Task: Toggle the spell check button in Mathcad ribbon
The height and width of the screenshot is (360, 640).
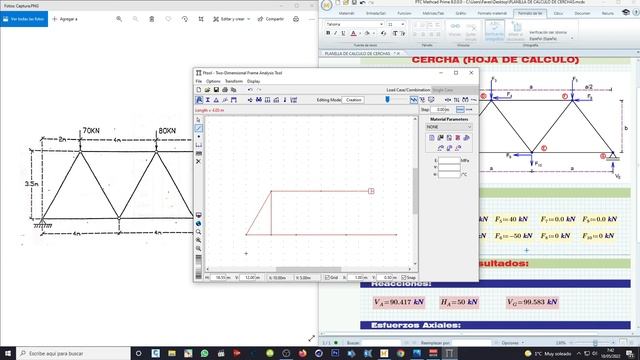Action: coord(494,31)
